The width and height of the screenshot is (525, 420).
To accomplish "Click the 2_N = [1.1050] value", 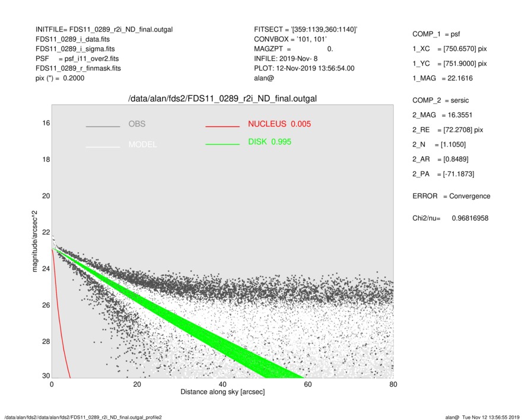I will pyautogui.click(x=439, y=145).
